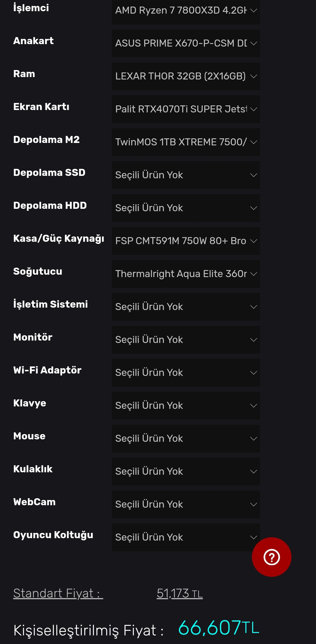Open the Depolama M2 TwinMOS dropdown
This screenshot has width=316, height=644.
click(186, 142)
